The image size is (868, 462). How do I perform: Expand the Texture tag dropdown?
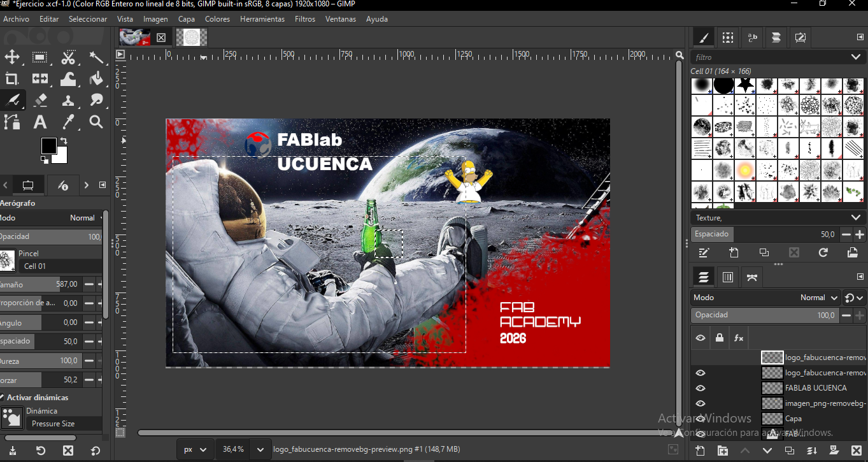[x=856, y=218]
